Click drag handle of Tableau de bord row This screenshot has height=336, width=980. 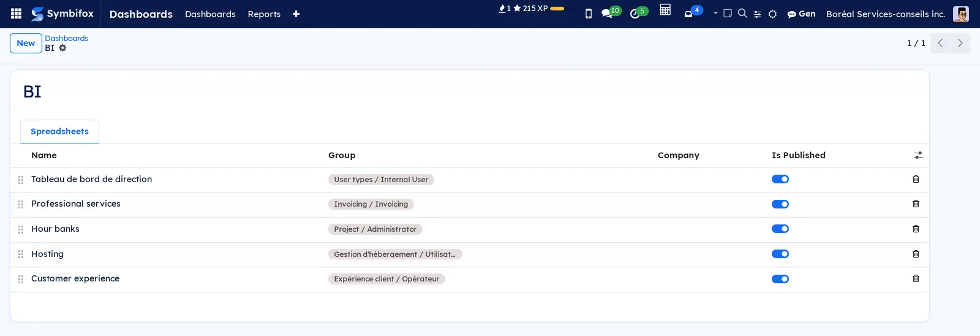[x=20, y=180]
